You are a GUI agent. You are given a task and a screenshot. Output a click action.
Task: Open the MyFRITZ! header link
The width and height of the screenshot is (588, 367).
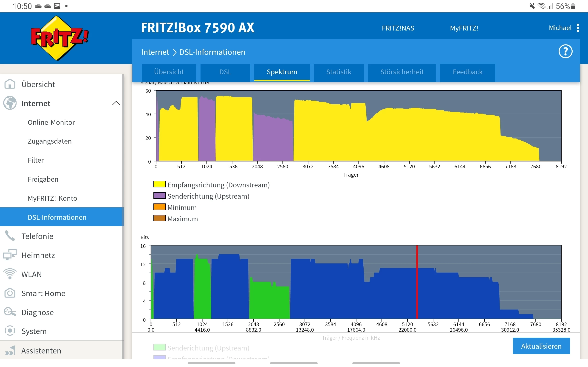464,28
